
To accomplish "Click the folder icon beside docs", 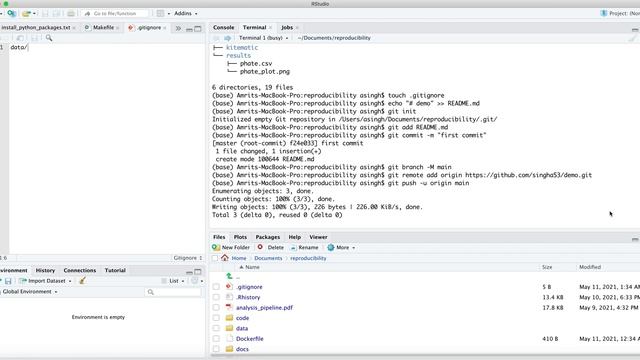I will point(229,349).
